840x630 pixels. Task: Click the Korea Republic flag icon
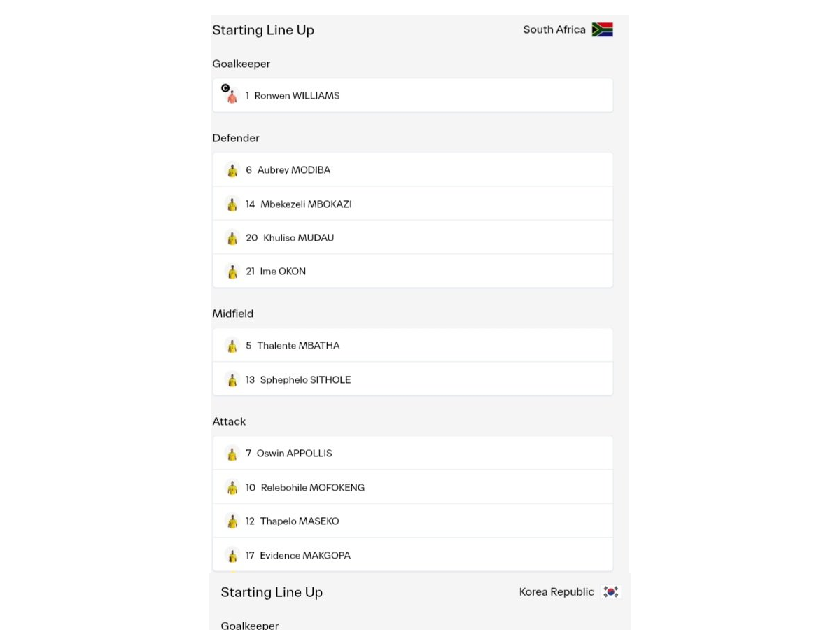coord(611,591)
